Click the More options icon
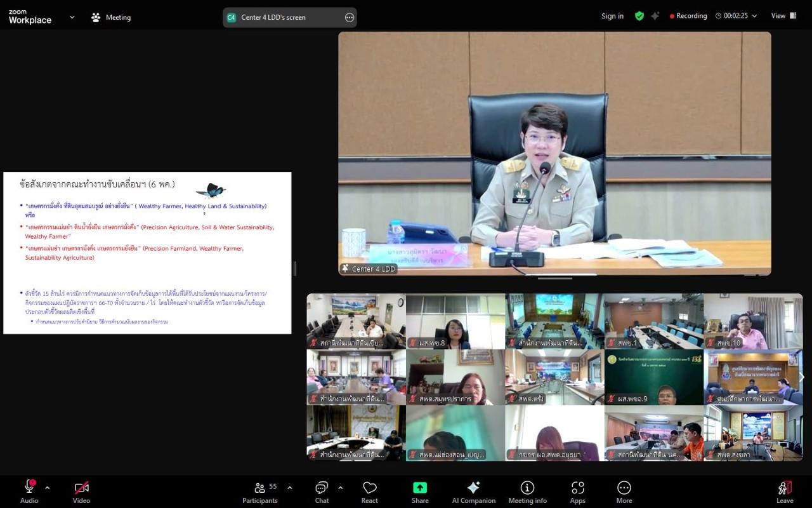Viewport: 812px width, 508px height. point(624,492)
